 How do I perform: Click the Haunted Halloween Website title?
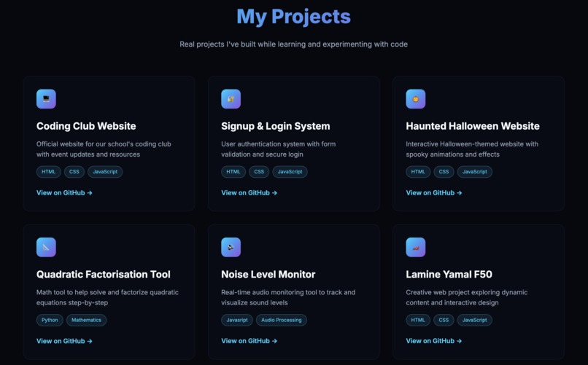[473, 126]
